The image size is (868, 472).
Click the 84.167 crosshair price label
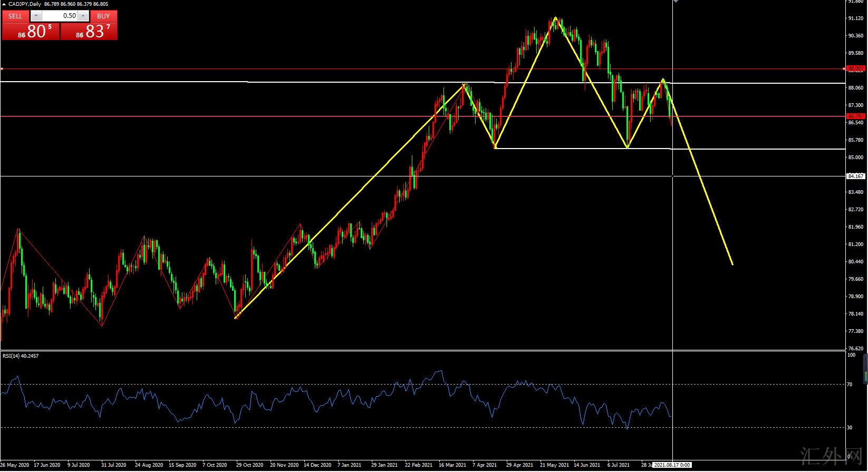pyautogui.click(x=855, y=176)
